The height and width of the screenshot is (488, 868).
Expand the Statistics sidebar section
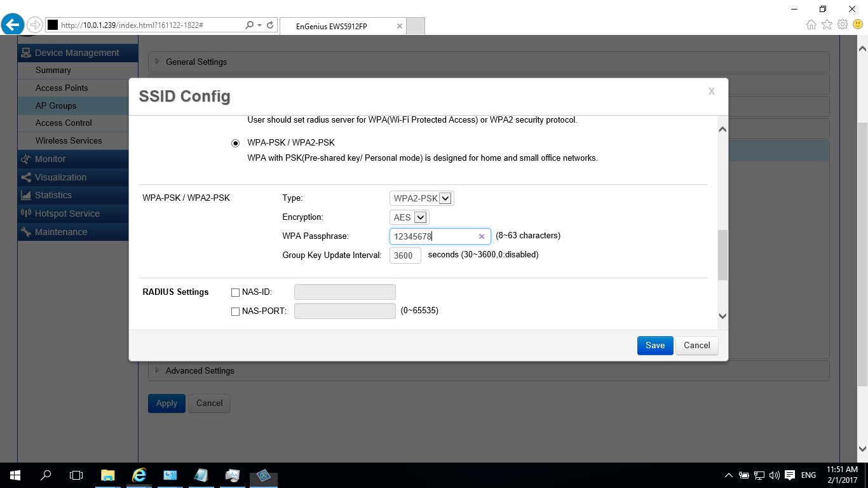pyautogui.click(x=78, y=195)
